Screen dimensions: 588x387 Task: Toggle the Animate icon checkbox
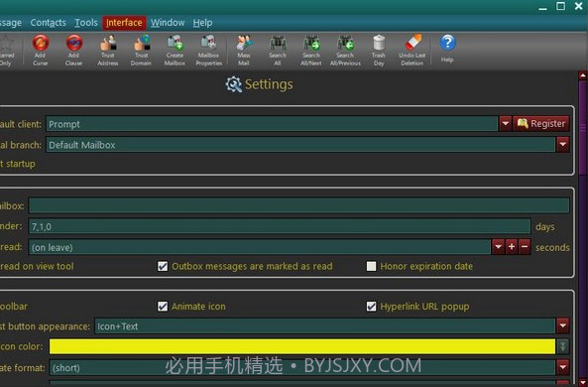(163, 307)
